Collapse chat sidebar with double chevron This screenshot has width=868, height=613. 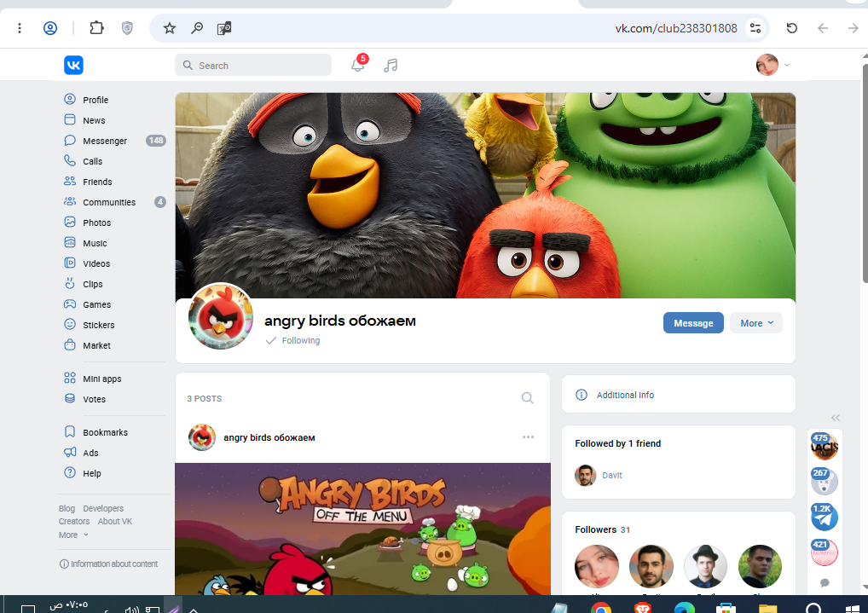click(x=836, y=418)
